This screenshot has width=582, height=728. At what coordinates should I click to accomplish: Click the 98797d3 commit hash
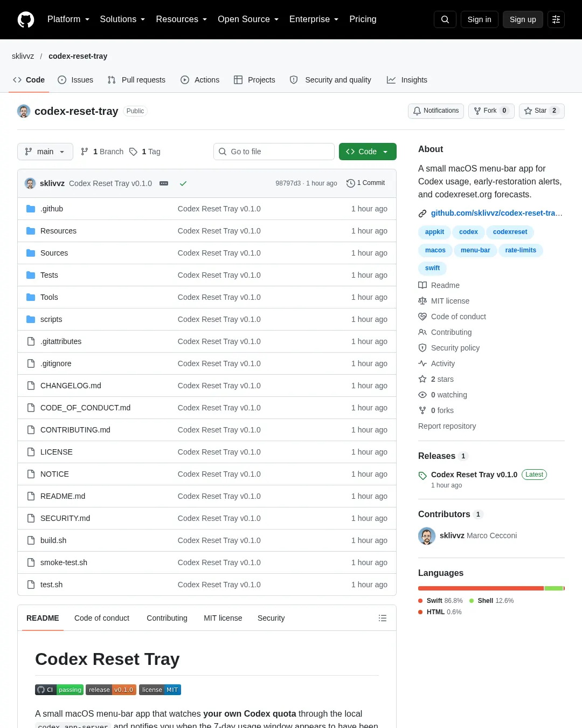[288, 183]
